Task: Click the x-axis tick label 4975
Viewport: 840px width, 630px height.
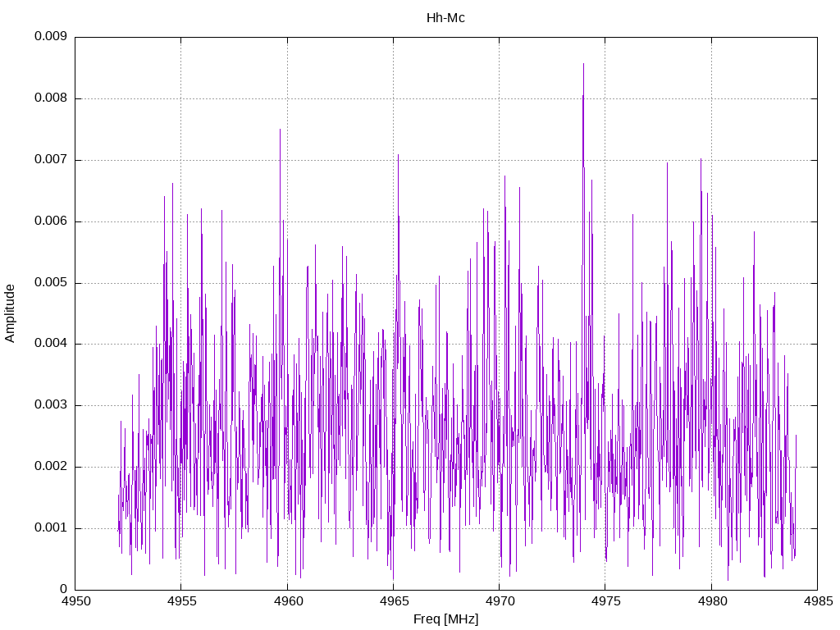Action: [x=606, y=601]
